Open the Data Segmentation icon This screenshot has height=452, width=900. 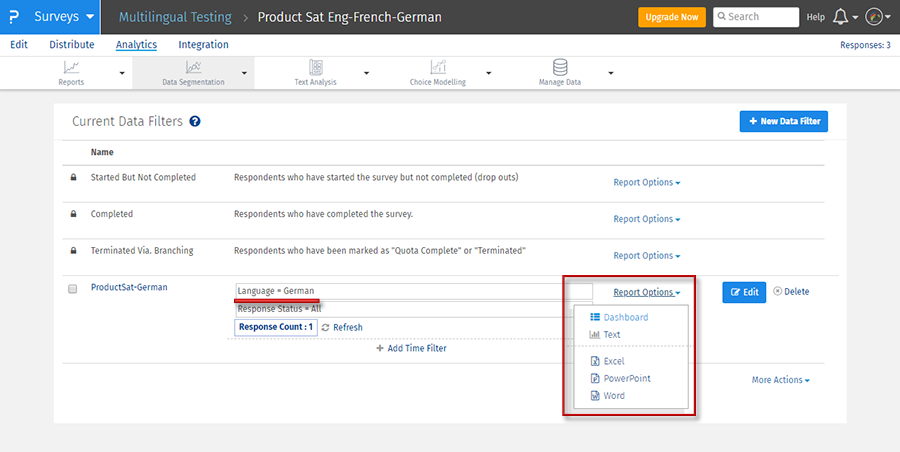[193, 67]
